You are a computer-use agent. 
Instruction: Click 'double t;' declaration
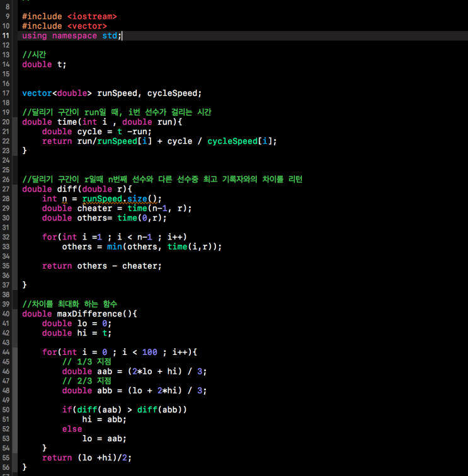click(44, 64)
